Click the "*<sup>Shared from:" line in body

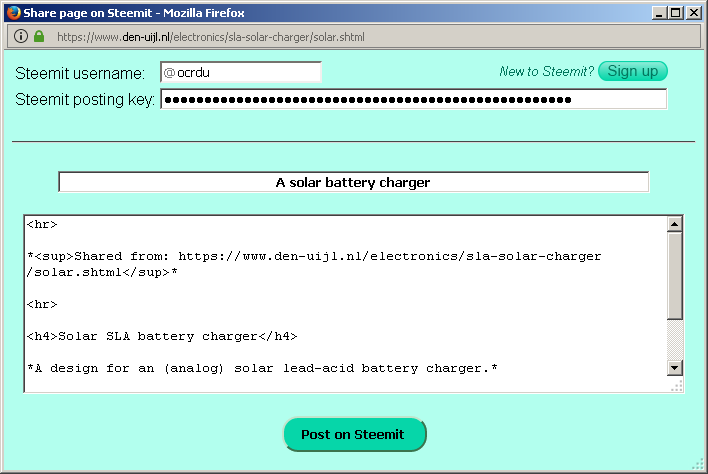[x=314, y=256]
